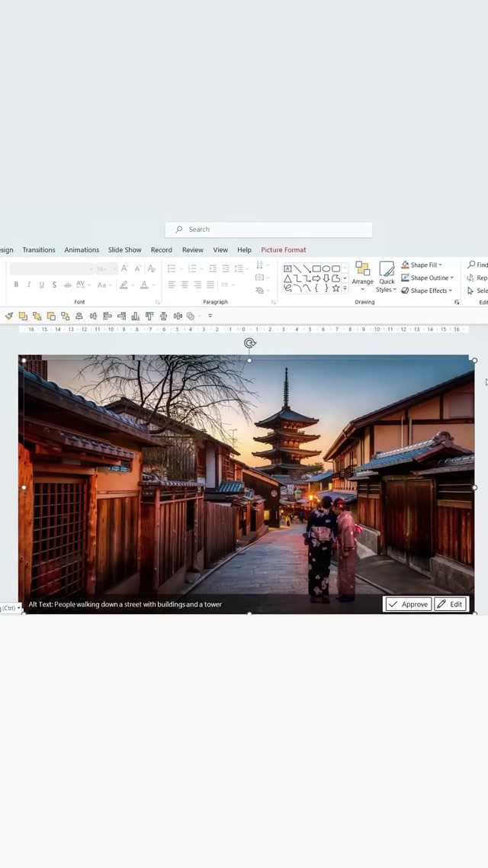Toggle Italic text formatting
The height and width of the screenshot is (868, 488).
point(29,285)
